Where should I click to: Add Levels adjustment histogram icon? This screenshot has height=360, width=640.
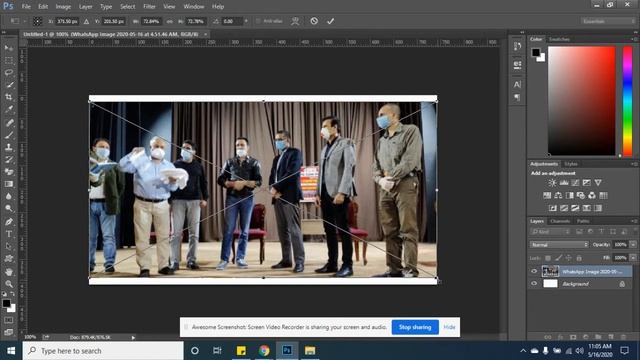click(564, 183)
